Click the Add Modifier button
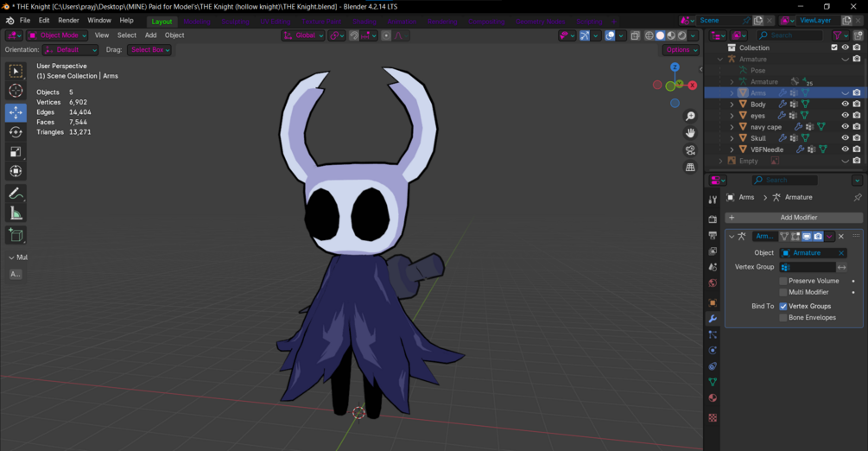868x451 pixels. tap(794, 218)
